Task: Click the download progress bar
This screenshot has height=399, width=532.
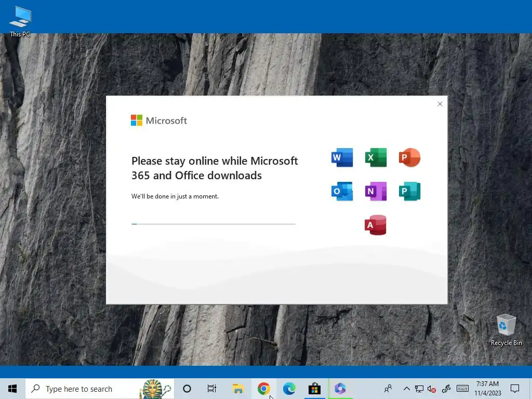Action: coord(214,224)
